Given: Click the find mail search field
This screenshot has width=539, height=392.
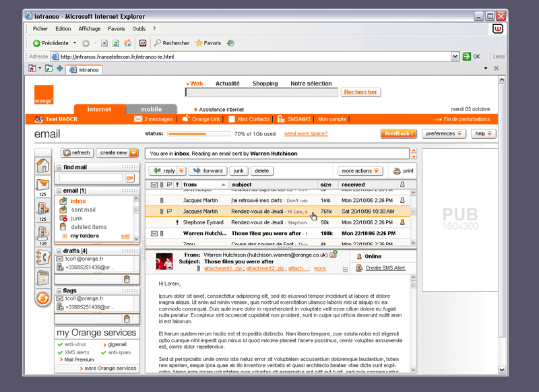Looking at the screenshot, I should click(90, 178).
